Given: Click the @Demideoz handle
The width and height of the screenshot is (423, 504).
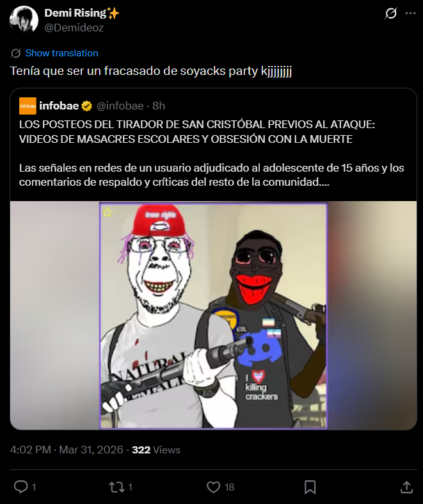Looking at the screenshot, I should click(x=74, y=28).
